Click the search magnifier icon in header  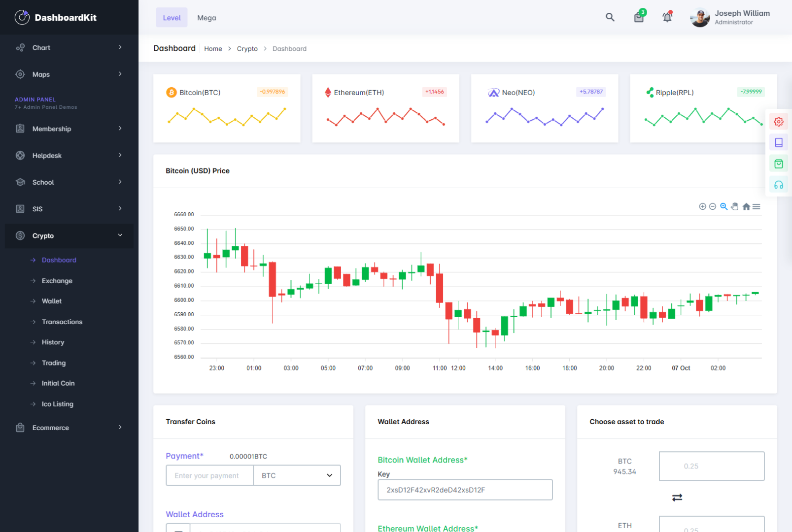tap(610, 17)
